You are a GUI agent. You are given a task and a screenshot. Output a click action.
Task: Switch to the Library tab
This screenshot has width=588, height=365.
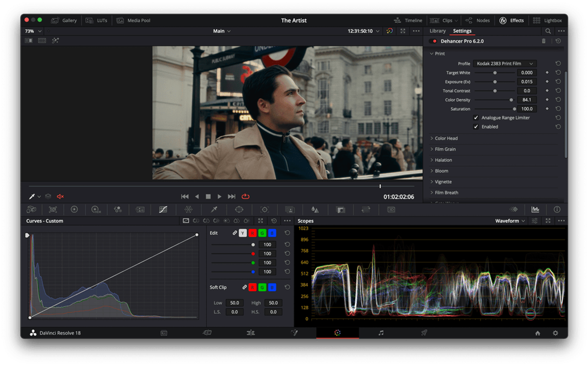tap(438, 30)
